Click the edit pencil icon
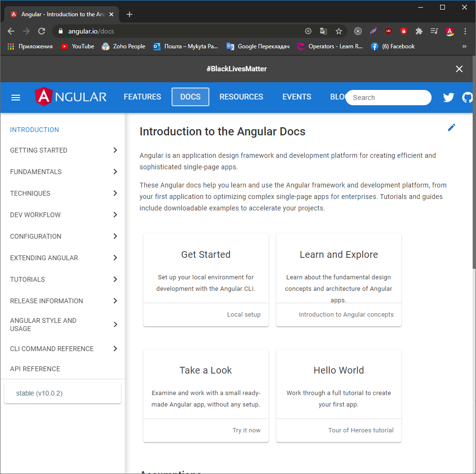 (452, 127)
